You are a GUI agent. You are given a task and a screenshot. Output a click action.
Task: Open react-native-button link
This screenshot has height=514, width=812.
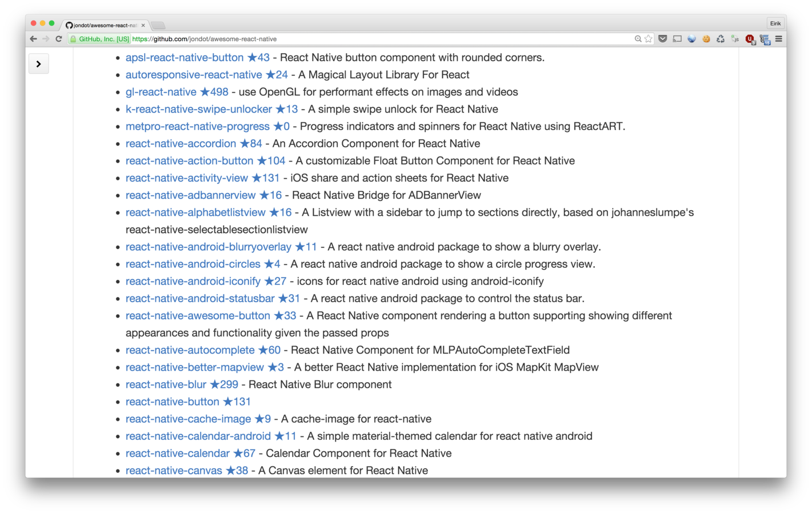tap(188, 401)
